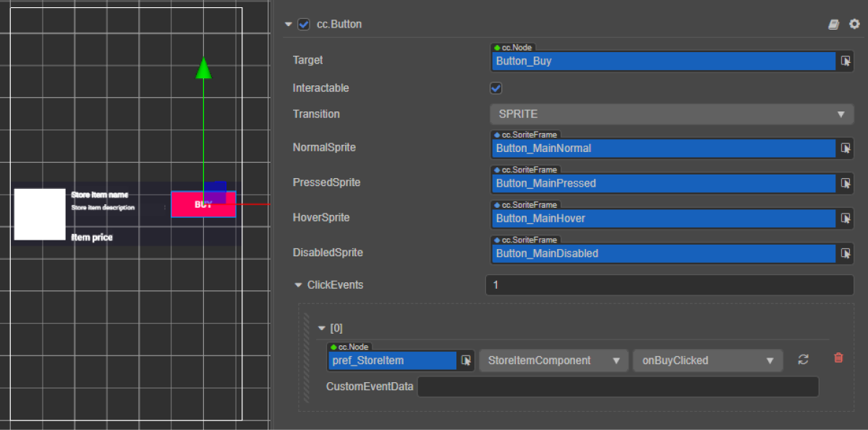868x430 pixels.
Task: Click the asset picker icon beside Button_MainNormal
Action: [x=846, y=148]
